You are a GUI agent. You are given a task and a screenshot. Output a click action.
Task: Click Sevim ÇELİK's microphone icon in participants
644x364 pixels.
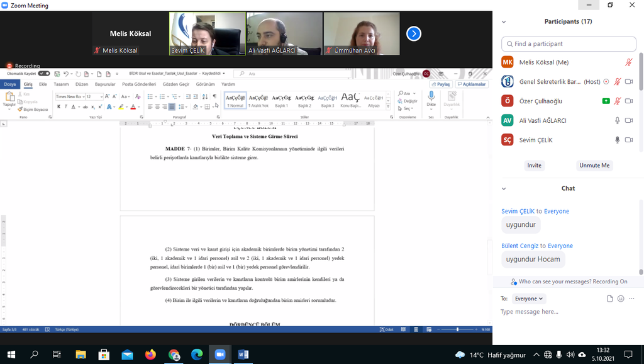(x=618, y=140)
